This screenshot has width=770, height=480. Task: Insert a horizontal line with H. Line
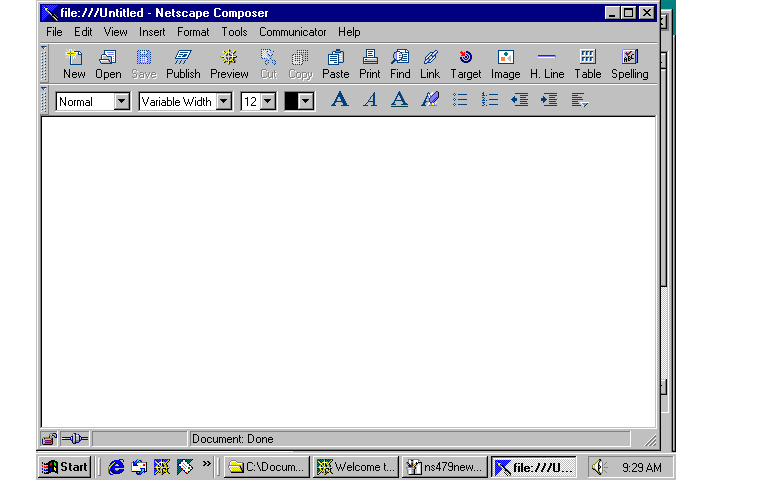point(547,64)
